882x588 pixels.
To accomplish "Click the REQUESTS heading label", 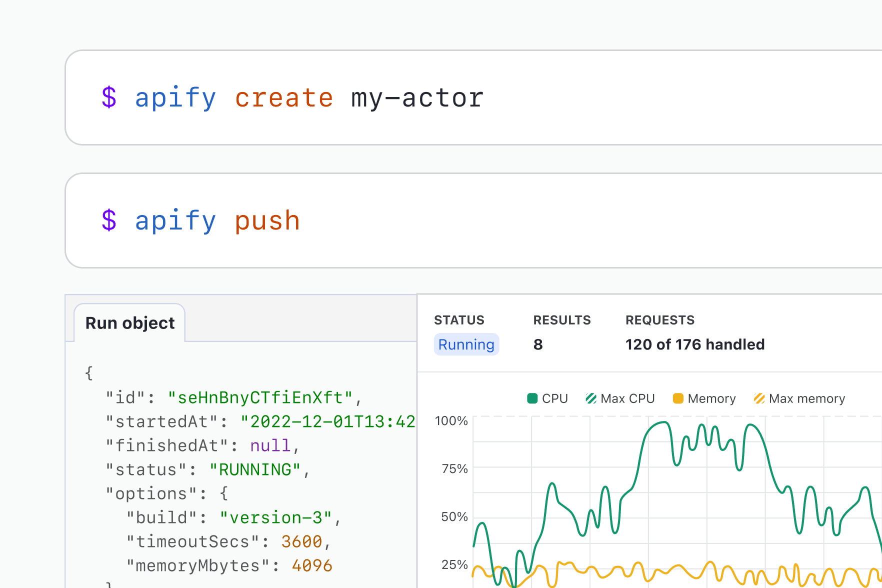I will pyautogui.click(x=660, y=320).
